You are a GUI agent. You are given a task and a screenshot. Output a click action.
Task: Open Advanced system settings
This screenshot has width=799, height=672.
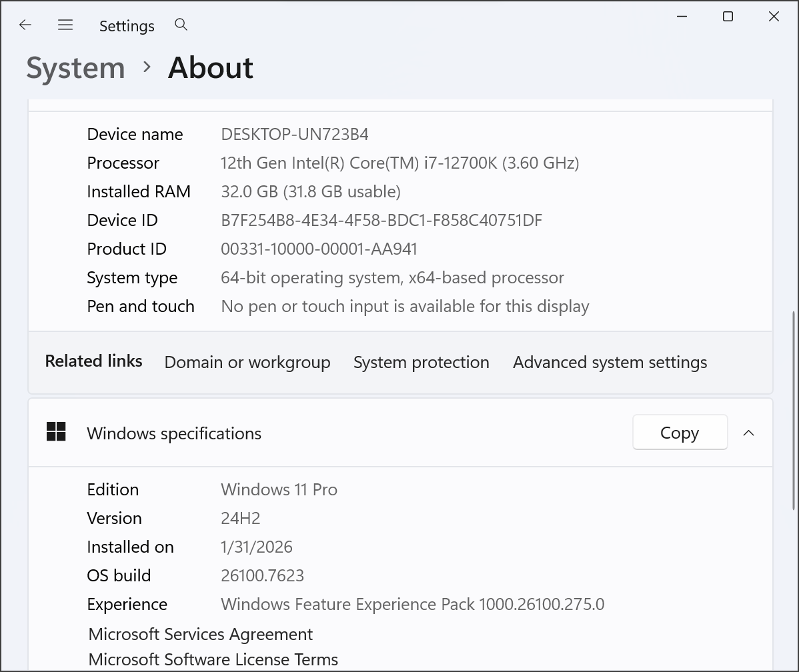[x=610, y=362]
